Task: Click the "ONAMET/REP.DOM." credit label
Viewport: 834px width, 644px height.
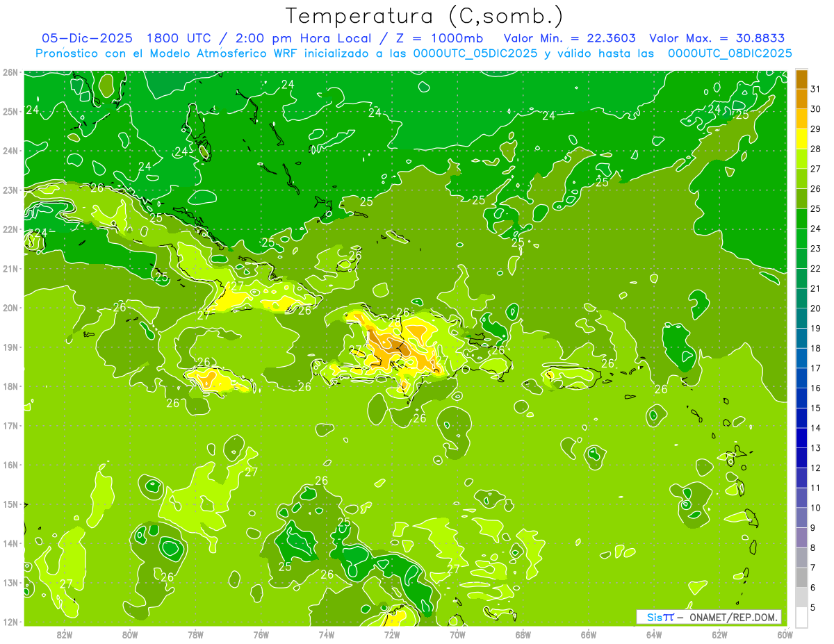Action: pos(733,617)
